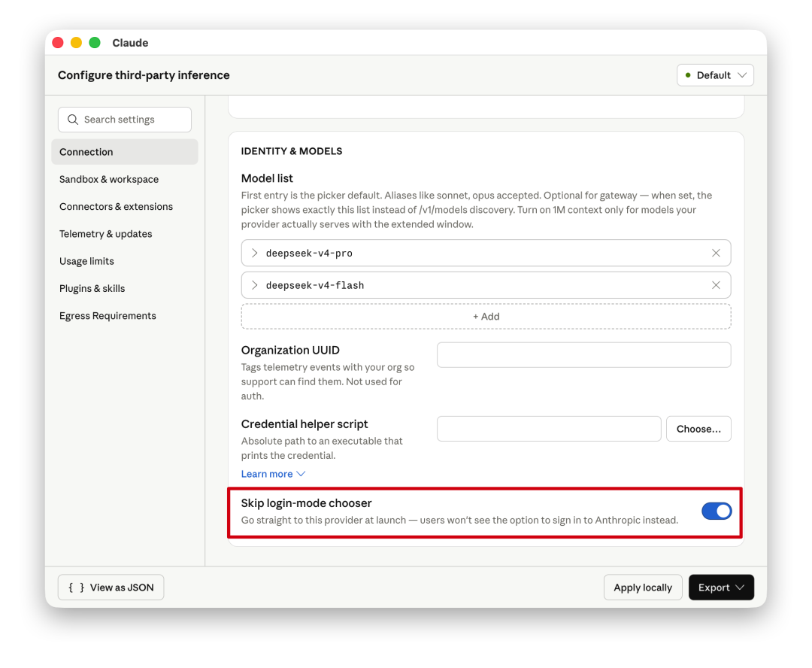This screenshot has height=668, width=812.
Task: Expand the deepseek-v4-flash model entry
Action: click(x=255, y=285)
